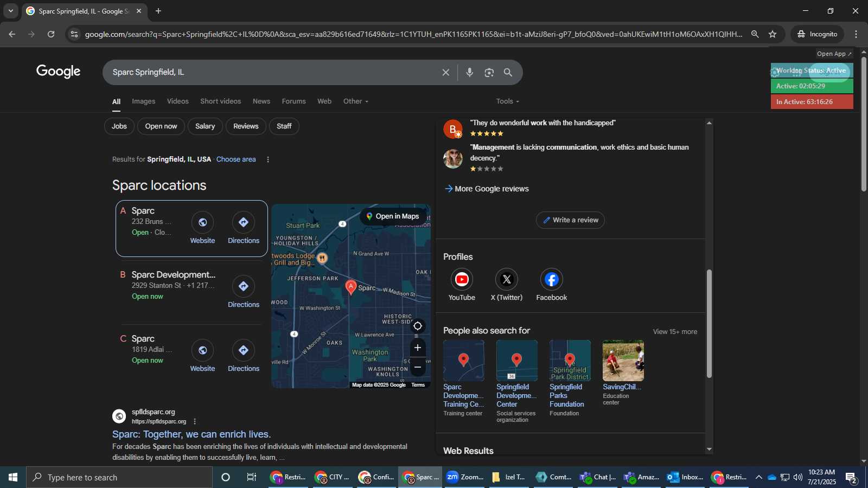The image size is (868, 488).
Task: Open Zoom app from taskbar
Action: click(464, 477)
